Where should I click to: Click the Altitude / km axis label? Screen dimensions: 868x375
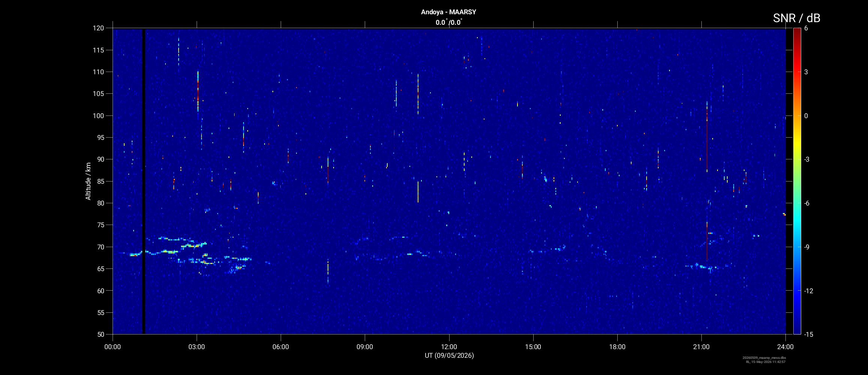click(x=88, y=181)
